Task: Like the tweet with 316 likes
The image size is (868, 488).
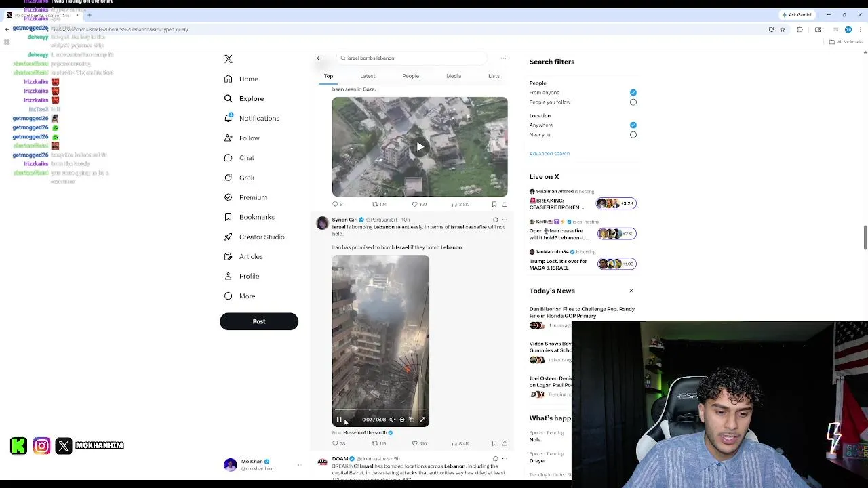Action: pos(419,443)
